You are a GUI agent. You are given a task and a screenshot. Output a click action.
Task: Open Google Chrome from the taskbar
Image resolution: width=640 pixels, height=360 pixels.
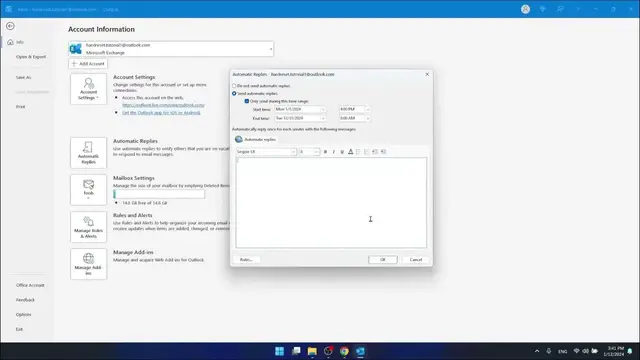pyautogui.click(x=344, y=351)
